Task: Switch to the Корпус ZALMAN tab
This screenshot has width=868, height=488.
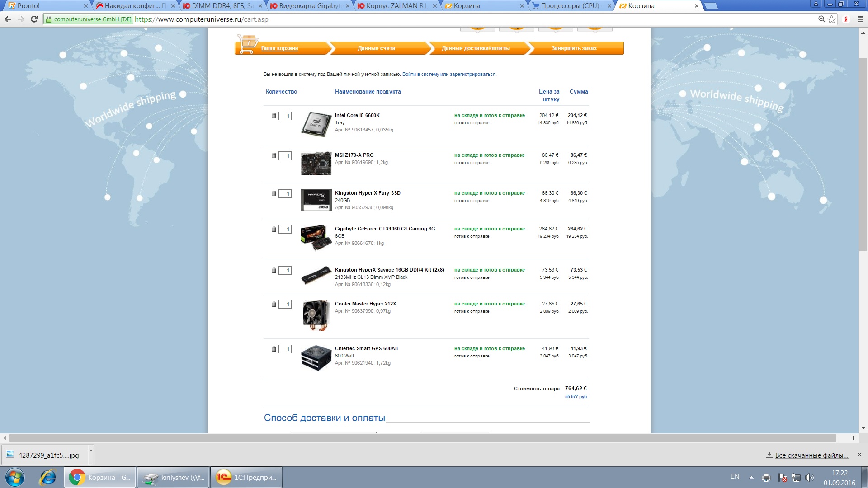Action: pyautogui.click(x=396, y=6)
